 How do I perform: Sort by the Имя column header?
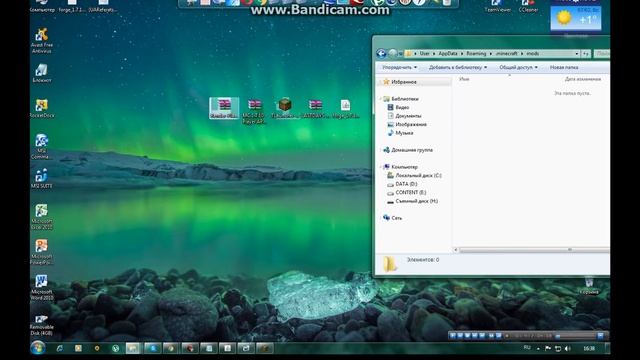tap(464, 79)
